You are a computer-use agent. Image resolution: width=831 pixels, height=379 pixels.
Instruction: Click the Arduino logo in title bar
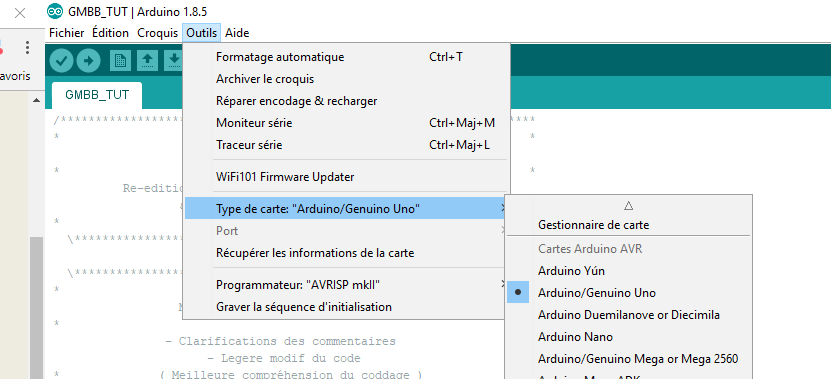tap(55, 12)
